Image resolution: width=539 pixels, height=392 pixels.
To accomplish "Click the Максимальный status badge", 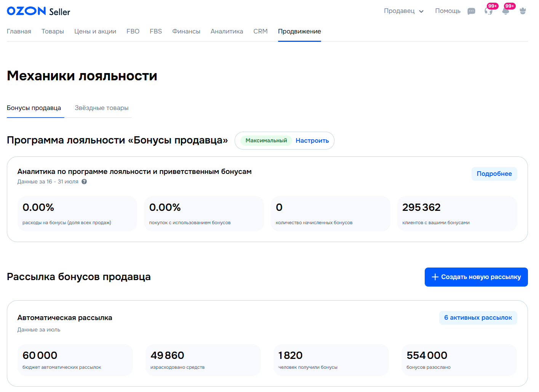I will 266,140.
